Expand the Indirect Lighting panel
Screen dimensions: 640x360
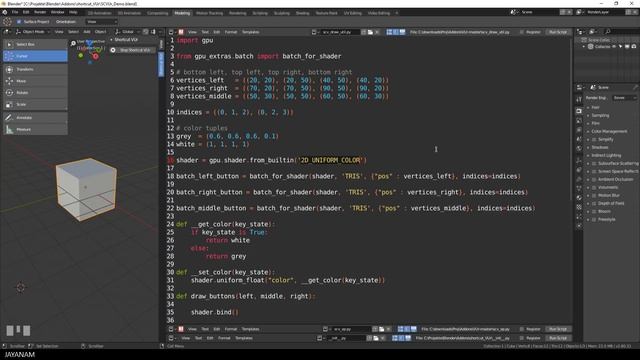pyautogui.click(x=606, y=156)
